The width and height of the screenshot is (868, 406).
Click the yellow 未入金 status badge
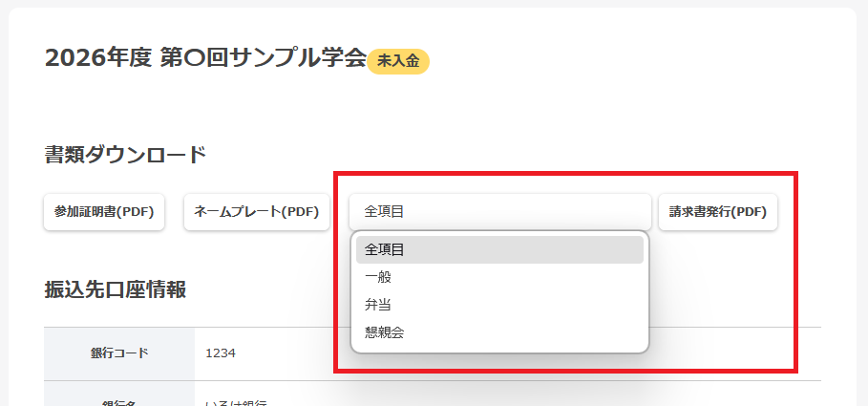[x=398, y=61]
